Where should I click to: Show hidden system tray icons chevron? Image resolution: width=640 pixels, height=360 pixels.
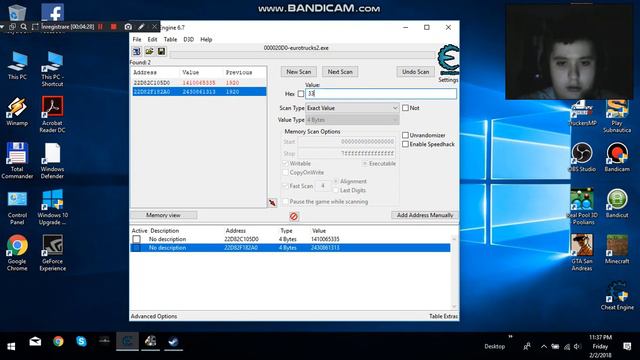coord(544,347)
